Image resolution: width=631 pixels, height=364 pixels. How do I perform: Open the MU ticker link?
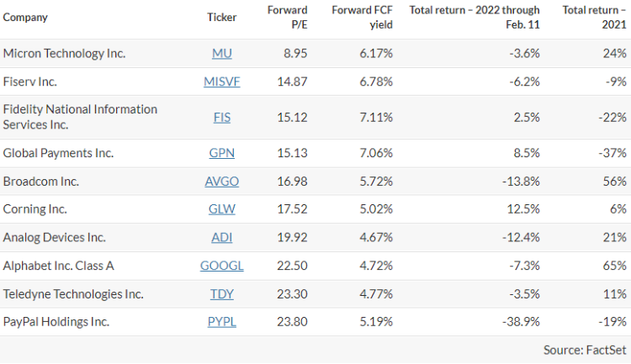point(222,53)
